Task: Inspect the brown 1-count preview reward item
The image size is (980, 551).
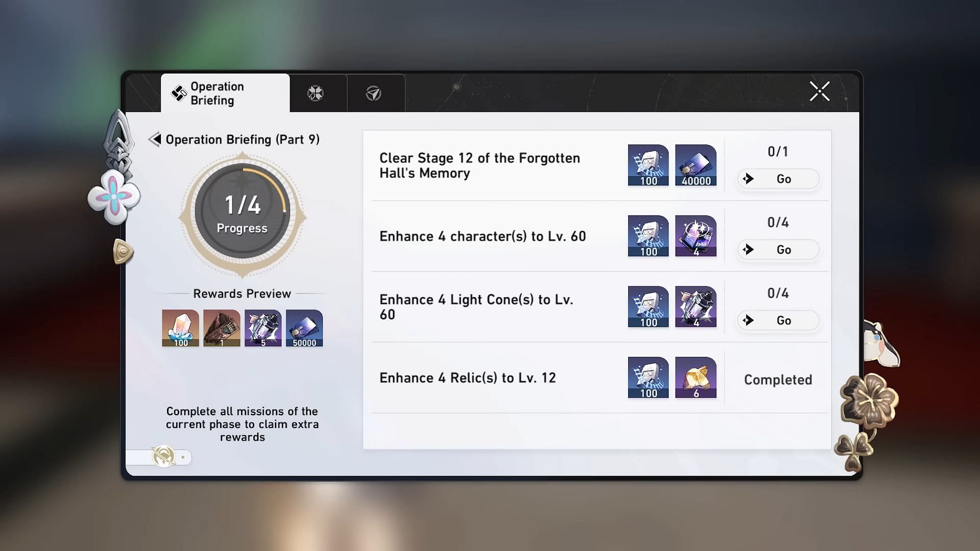Action: [222, 328]
